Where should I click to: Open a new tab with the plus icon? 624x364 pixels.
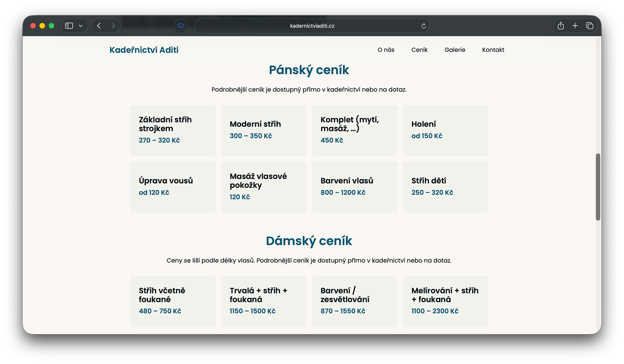coord(575,26)
